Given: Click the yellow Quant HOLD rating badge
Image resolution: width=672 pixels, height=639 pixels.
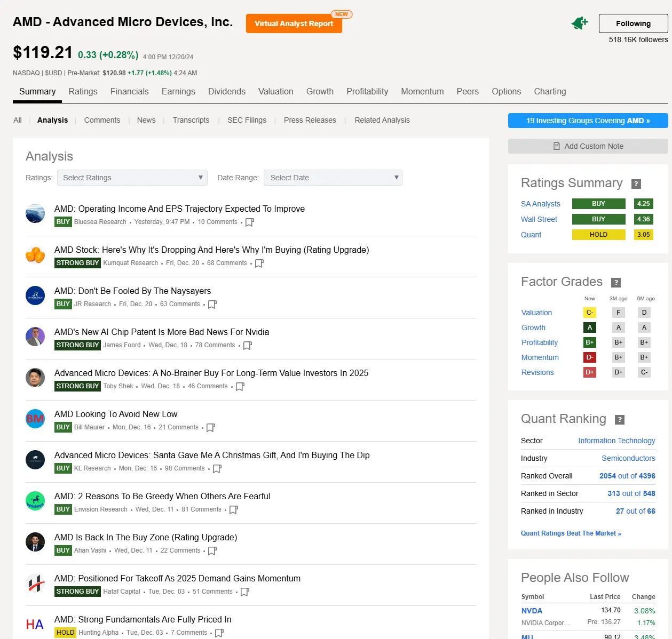Looking at the screenshot, I should coord(598,235).
